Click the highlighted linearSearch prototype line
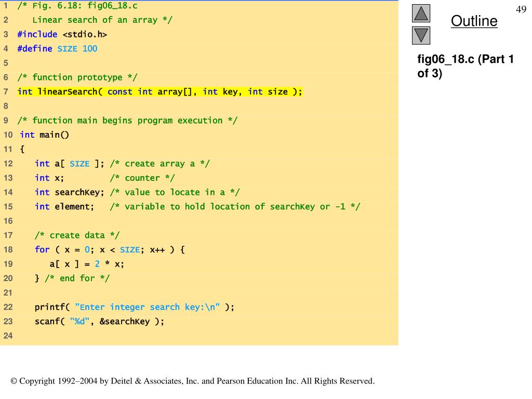532x399 pixels. pyautogui.click(x=160, y=91)
